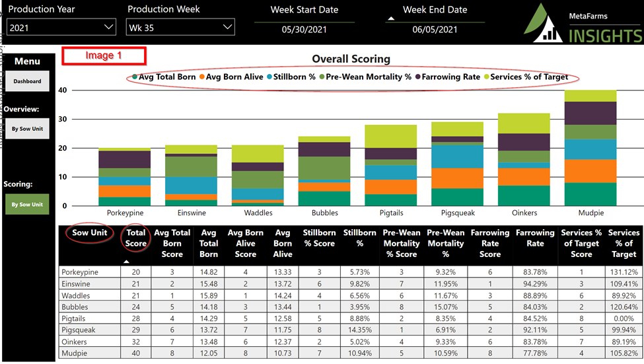The image size is (644, 364).
Task: Click Stillborn % Score column header
Action: coord(319,238)
